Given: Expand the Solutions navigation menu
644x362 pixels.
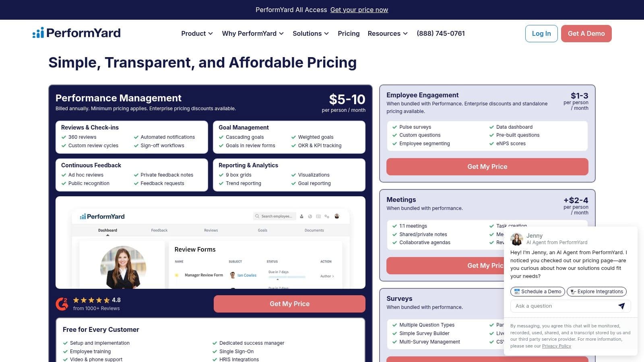Looking at the screenshot, I should 310,33.
